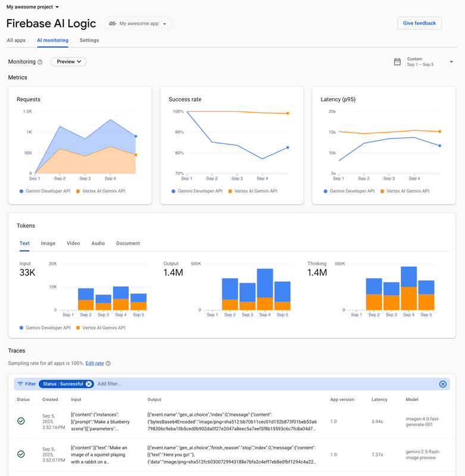The width and height of the screenshot is (465, 476).
Task: Click the Sep 4 bar in Thinking tokens chart
Action: (x=409, y=289)
